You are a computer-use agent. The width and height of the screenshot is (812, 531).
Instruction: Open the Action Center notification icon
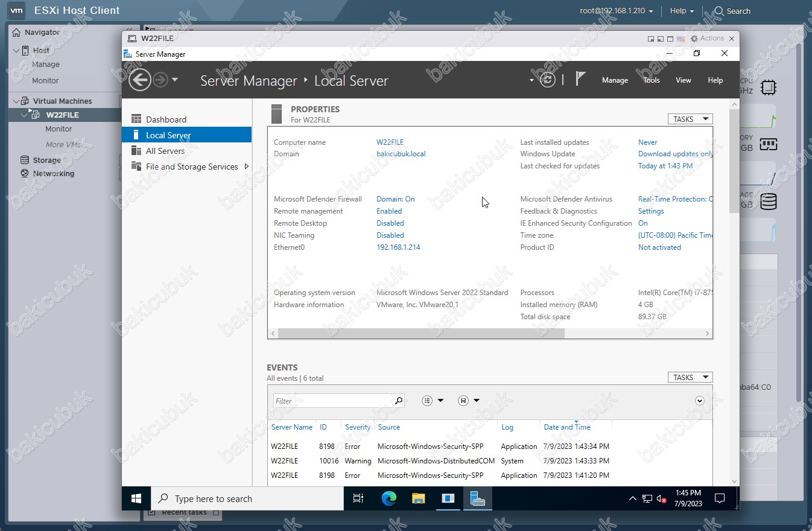pyautogui.click(x=720, y=498)
